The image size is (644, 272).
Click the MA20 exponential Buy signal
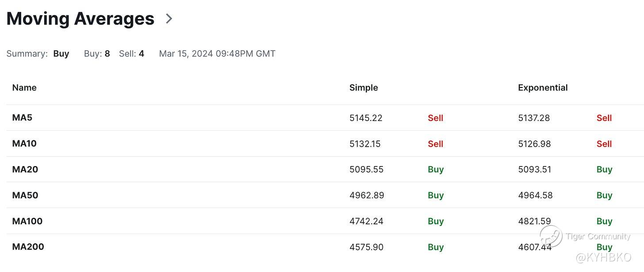(604, 169)
